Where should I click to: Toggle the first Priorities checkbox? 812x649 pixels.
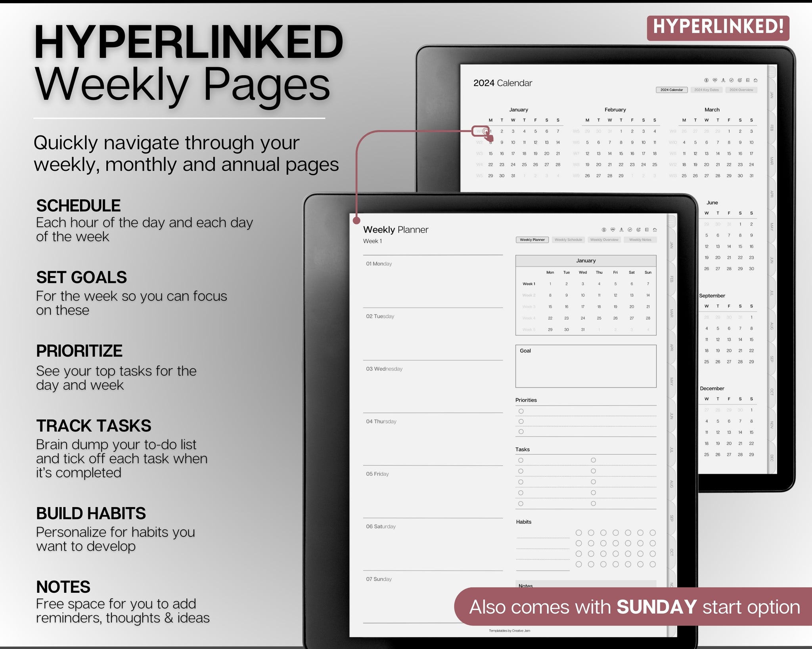[x=521, y=411]
